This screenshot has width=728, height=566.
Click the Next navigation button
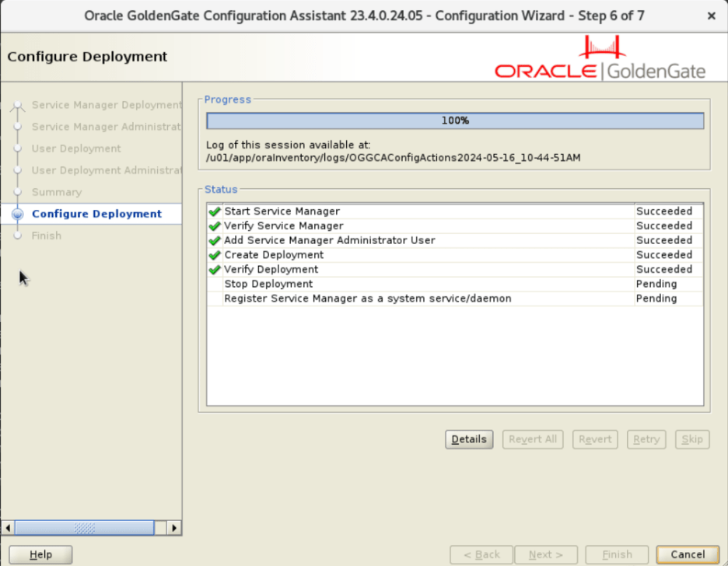coord(546,555)
